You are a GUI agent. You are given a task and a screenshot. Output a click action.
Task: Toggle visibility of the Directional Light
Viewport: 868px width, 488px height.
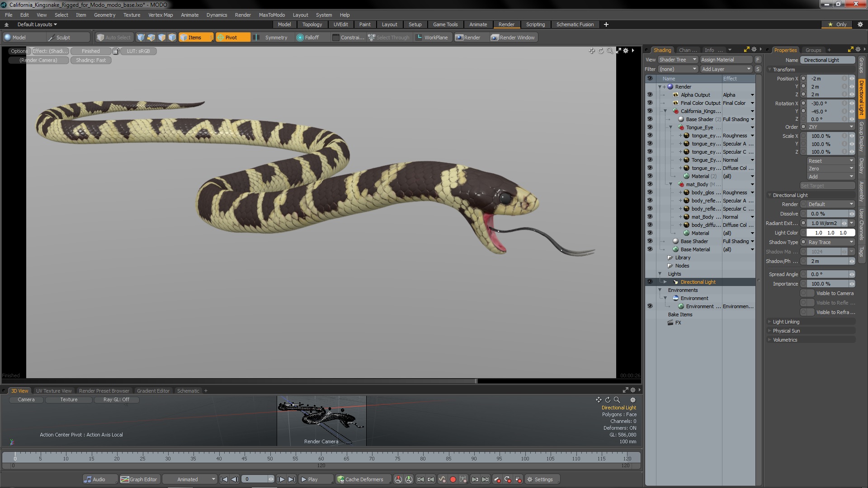pos(650,282)
